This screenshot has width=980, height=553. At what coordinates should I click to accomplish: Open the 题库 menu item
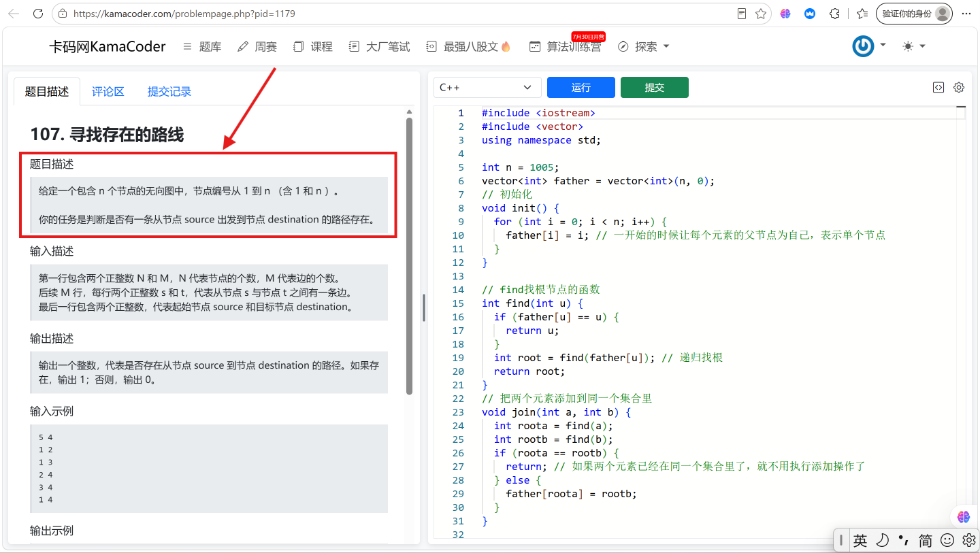pyautogui.click(x=202, y=46)
